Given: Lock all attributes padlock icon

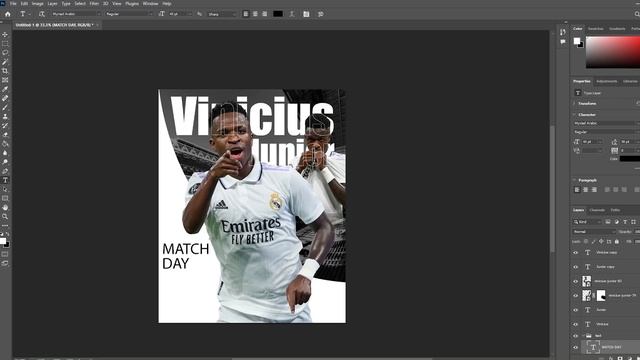Looking at the screenshot, I should [x=617, y=242].
